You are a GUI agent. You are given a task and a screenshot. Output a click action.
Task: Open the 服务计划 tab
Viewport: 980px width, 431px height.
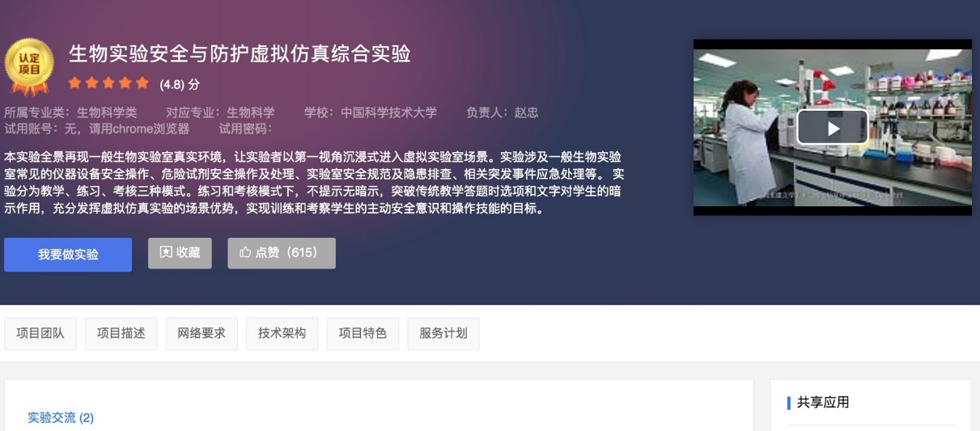click(443, 333)
